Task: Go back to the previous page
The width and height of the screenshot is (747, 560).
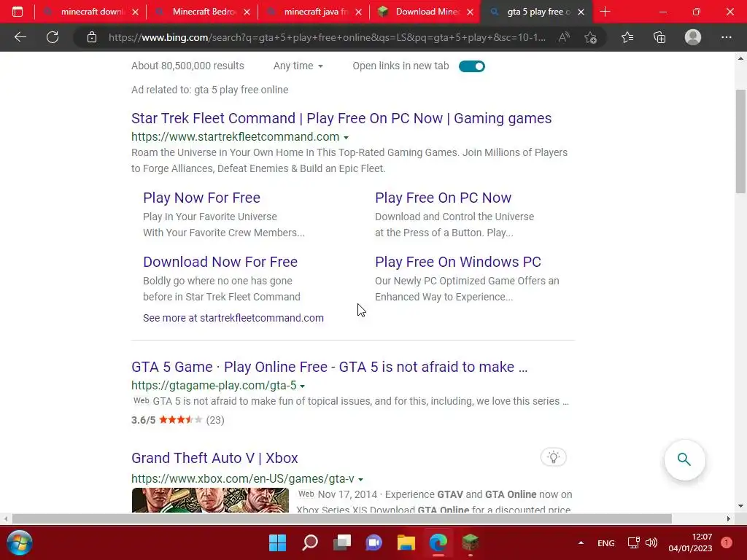Action: pos(20,37)
